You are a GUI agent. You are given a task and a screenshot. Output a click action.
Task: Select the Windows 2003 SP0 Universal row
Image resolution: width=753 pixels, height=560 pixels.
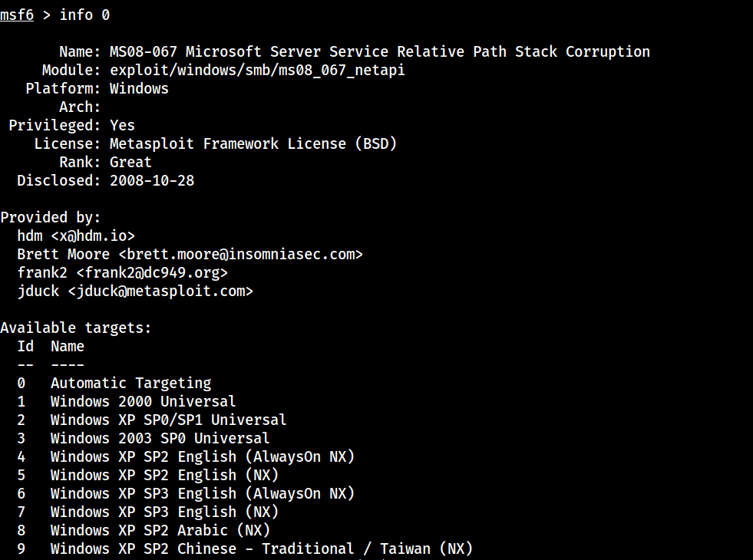point(160,438)
